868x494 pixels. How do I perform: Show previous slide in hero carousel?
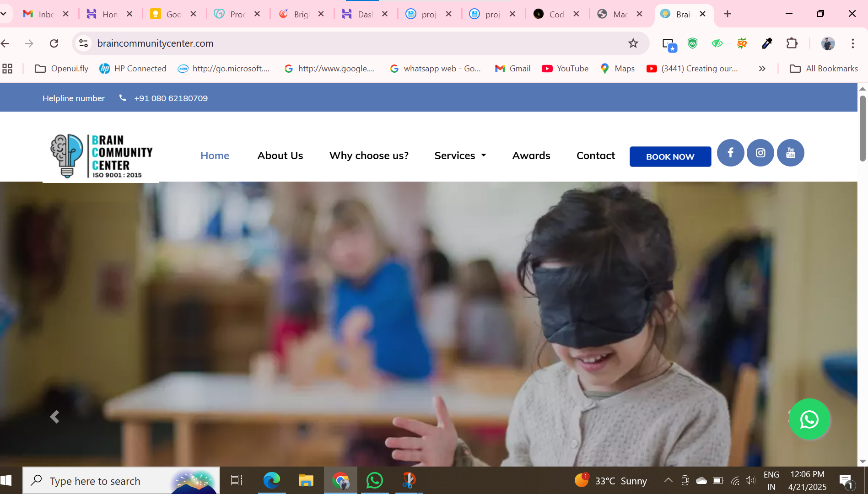tap(54, 417)
